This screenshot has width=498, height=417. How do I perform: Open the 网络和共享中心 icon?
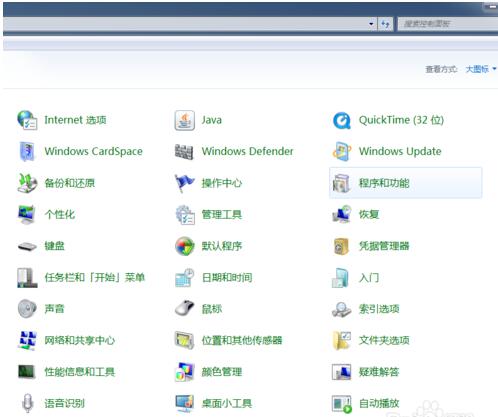pyautogui.click(x=27, y=341)
